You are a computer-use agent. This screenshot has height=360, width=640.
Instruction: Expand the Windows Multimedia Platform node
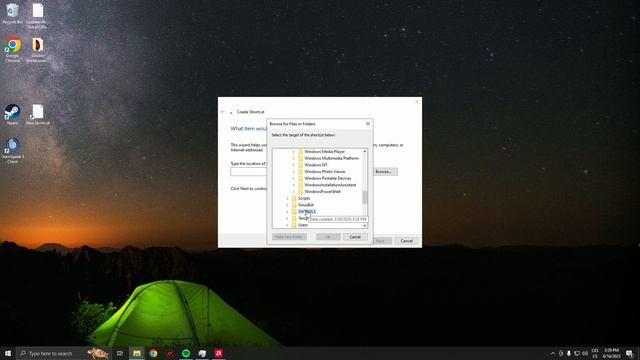click(x=293, y=158)
